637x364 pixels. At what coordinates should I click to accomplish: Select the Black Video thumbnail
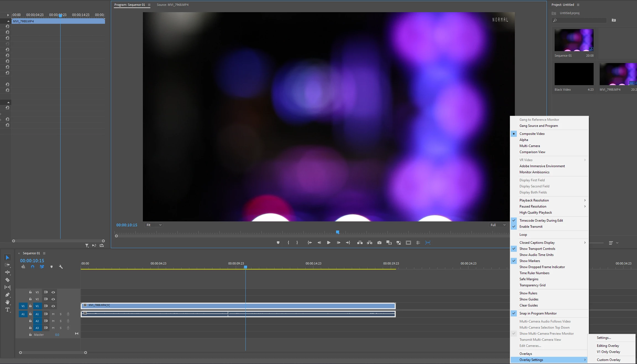tap(574, 74)
